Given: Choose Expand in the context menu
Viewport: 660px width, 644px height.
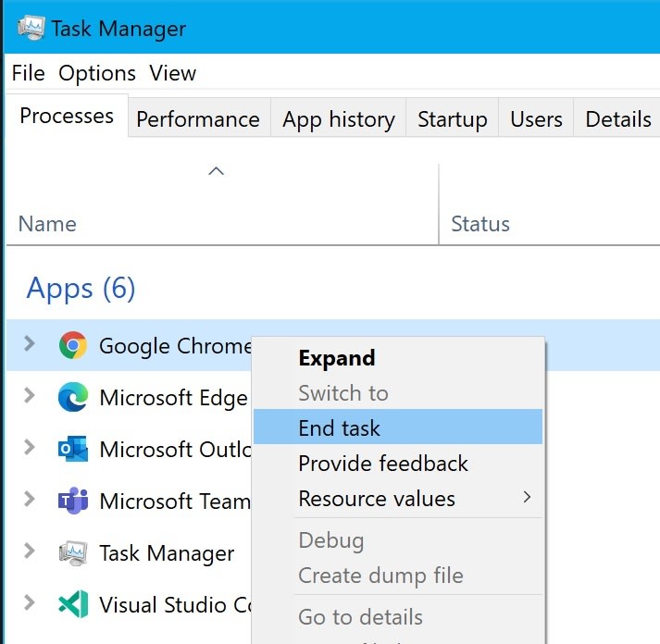Looking at the screenshot, I should tap(398, 358).
